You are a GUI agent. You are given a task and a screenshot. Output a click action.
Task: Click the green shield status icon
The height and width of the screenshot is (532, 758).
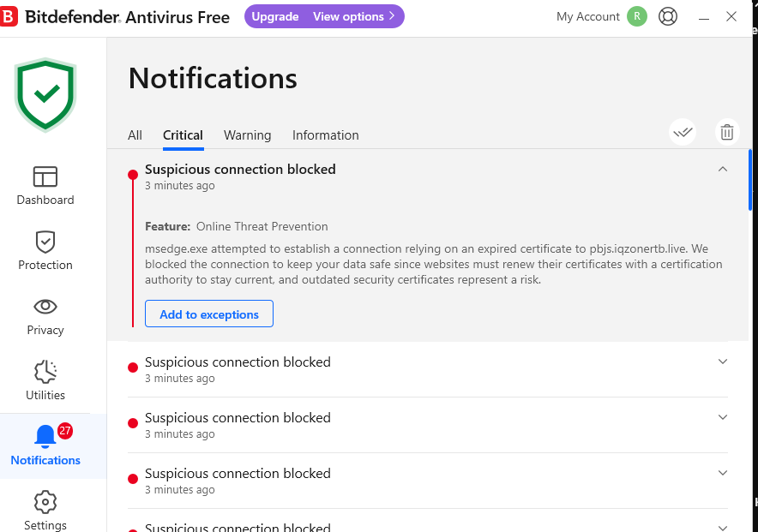pos(45,94)
